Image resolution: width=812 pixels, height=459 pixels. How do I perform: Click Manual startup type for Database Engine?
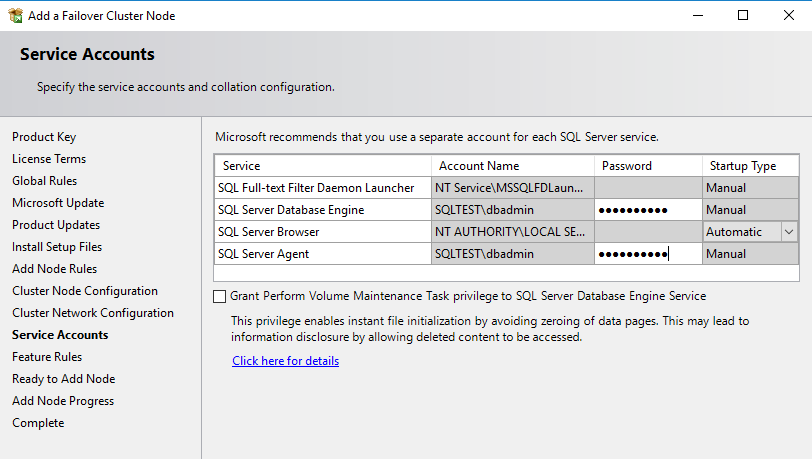[750, 210]
